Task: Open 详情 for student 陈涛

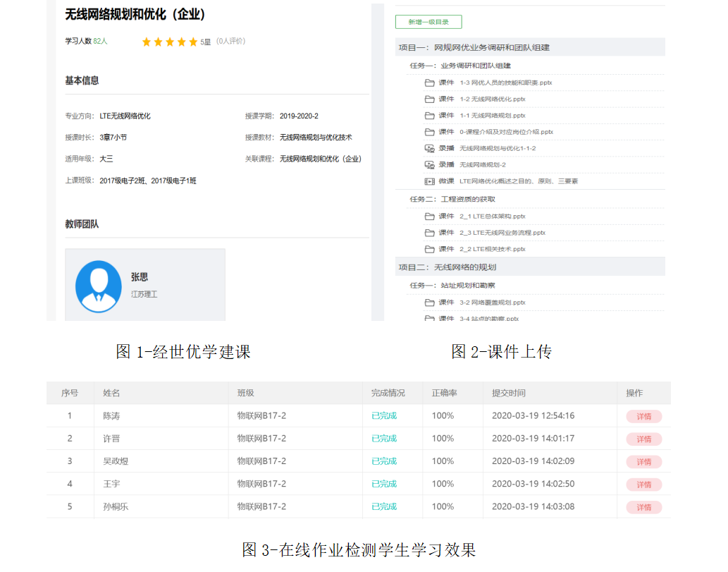Action: pyautogui.click(x=643, y=416)
